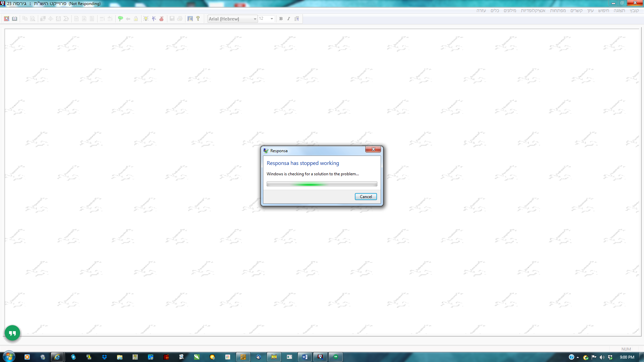644x362 pixels.
Task: Open the מפתחות (Indexes) menu
Action: coord(558,11)
